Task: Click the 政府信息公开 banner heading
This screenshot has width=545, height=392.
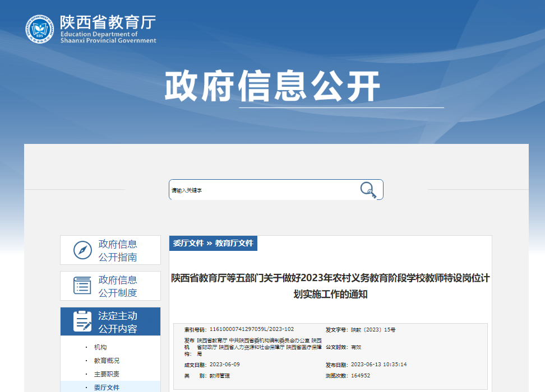Action: (272, 87)
